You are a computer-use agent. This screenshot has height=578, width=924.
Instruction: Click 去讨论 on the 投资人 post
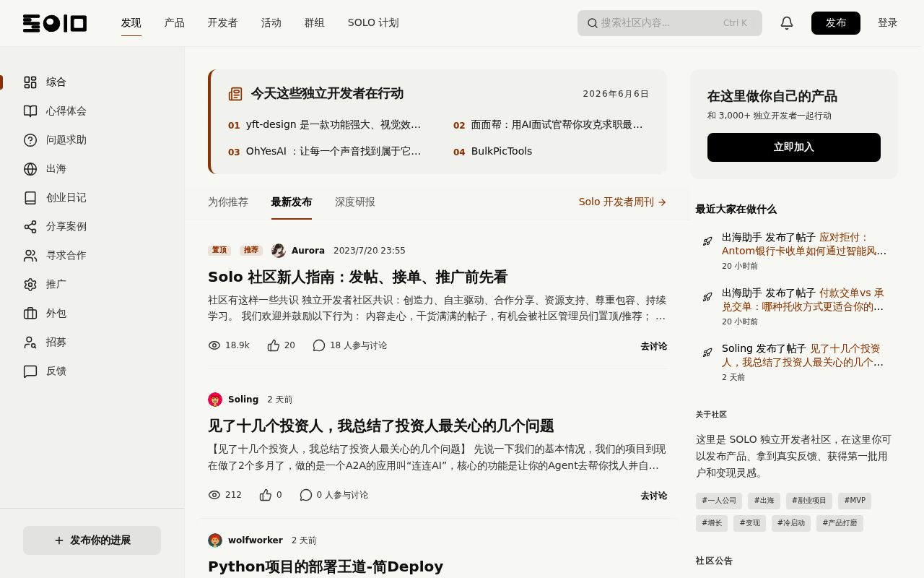coord(654,496)
